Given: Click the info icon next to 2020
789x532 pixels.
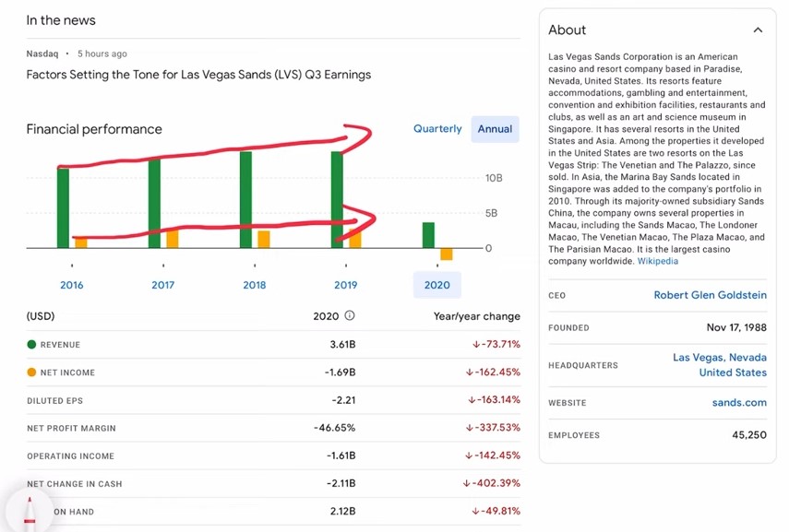Looking at the screenshot, I should (x=349, y=315).
